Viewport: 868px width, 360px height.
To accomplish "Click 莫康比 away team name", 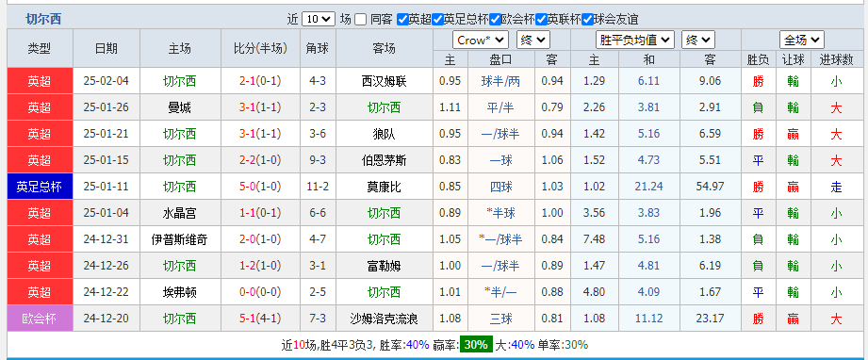I will click(x=385, y=187).
